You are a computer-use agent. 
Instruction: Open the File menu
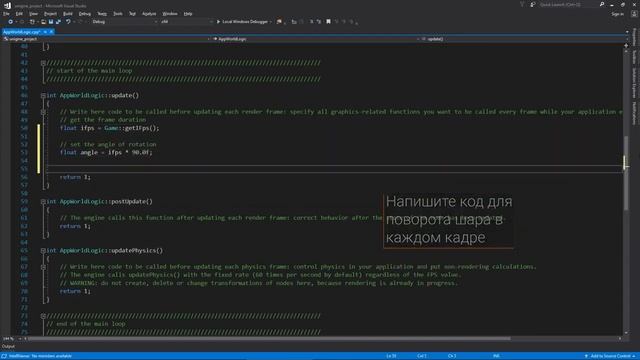click(6, 14)
